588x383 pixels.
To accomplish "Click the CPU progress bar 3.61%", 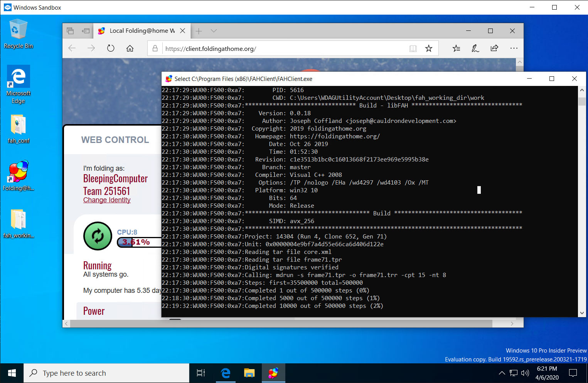I will tap(139, 242).
